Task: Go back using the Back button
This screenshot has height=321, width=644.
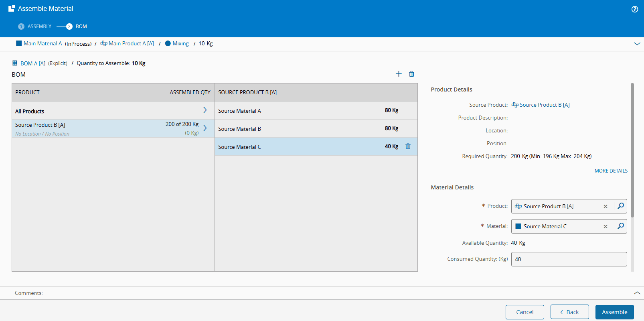Action: tap(569, 312)
